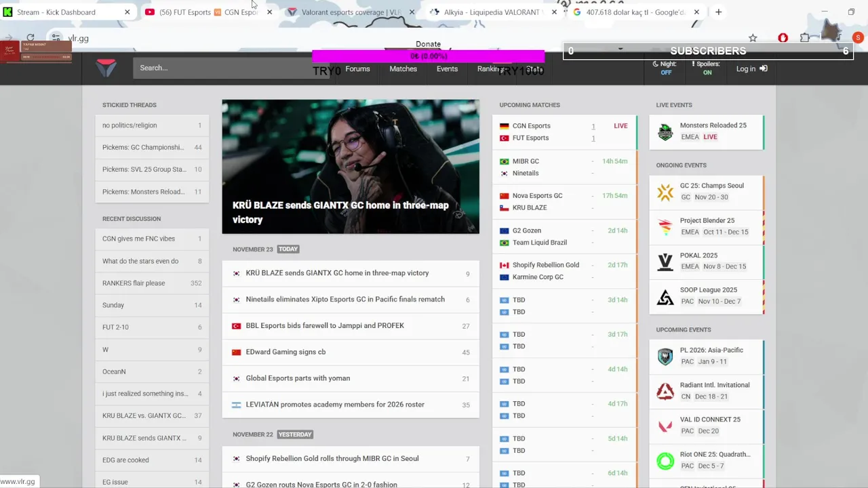Close the FUT Esports YouTube tab
This screenshot has height=488, width=868.
tap(270, 12)
